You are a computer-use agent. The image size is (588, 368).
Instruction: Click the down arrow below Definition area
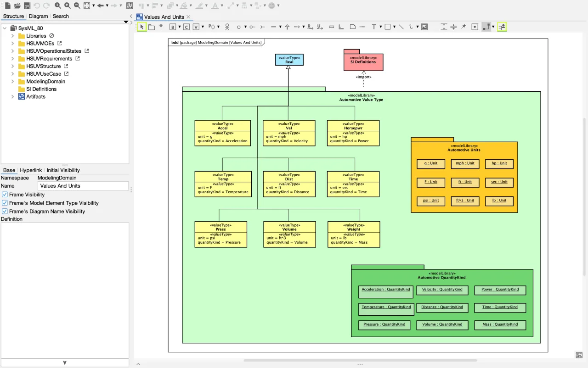click(x=65, y=362)
